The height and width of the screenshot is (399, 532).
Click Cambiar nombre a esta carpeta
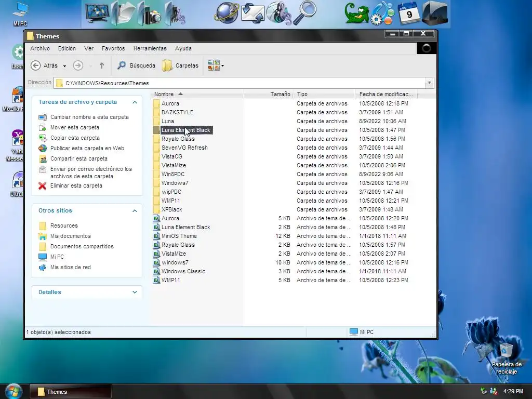(x=89, y=117)
